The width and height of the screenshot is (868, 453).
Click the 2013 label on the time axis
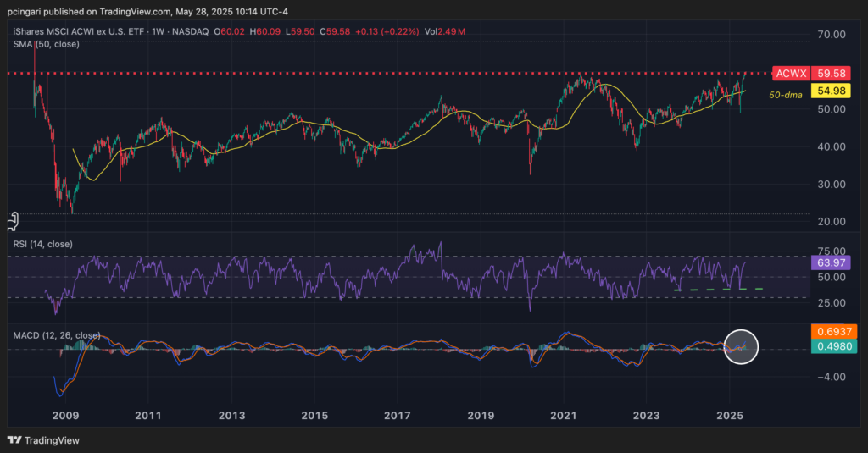pyautogui.click(x=231, y=416)
